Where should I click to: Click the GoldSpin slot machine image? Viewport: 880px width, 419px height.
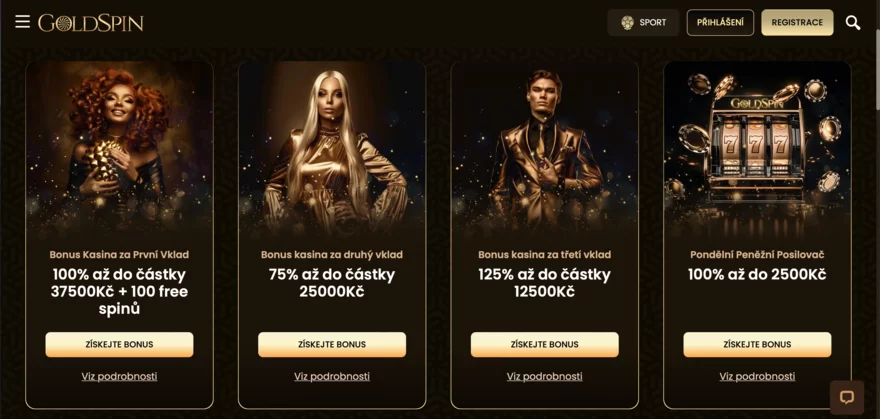click(x=757, y=149)
